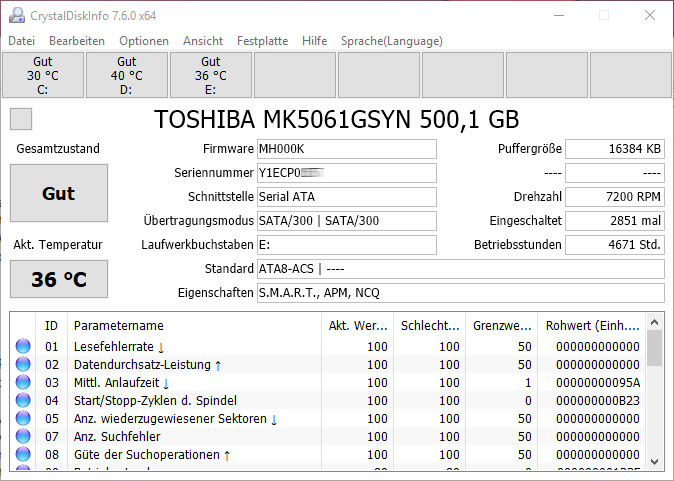Click the blue status orb for Lesefehlerrate
674x481 pixels.
tap(23, 346)
